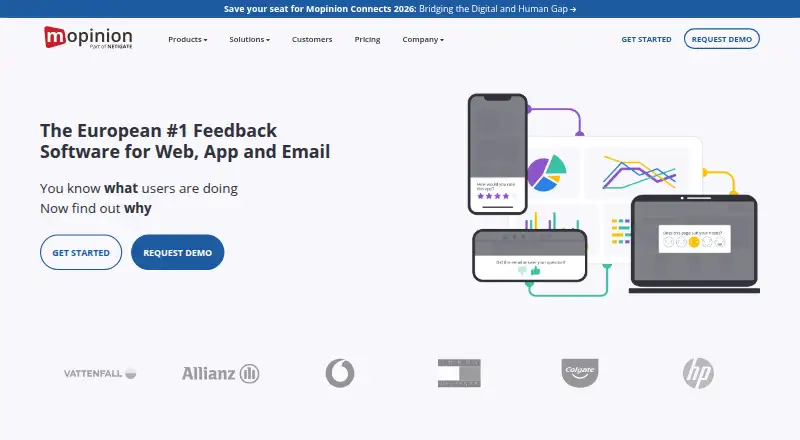Click the Vodafone logo
Image resolution: width=800 pixels, height=440 pixels.
pos(340,373)
